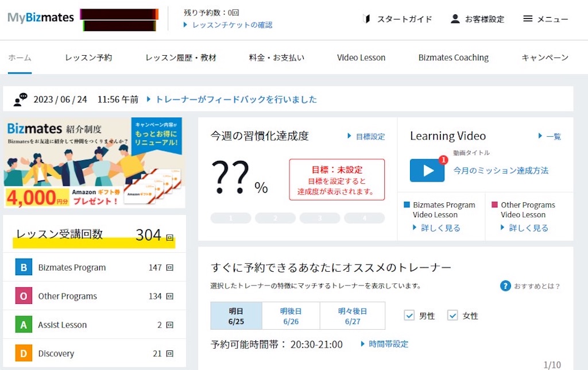Click the pink O Other Programs icon

pos(24,296)
